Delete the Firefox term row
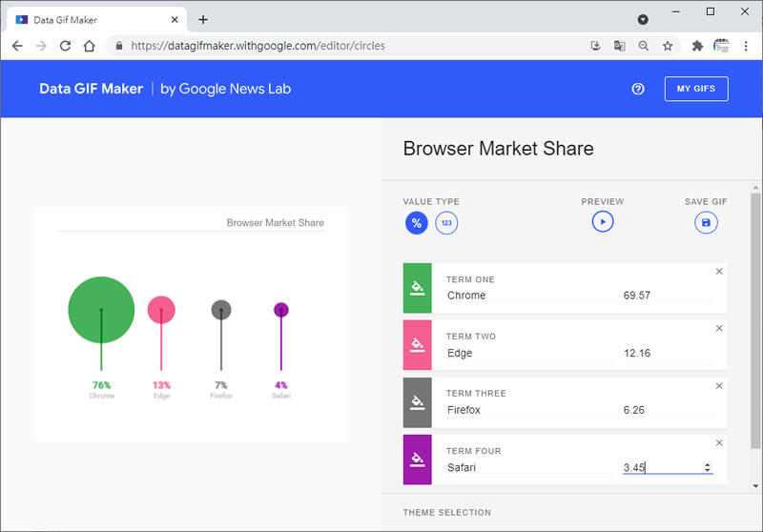 [x=719, y=386]
